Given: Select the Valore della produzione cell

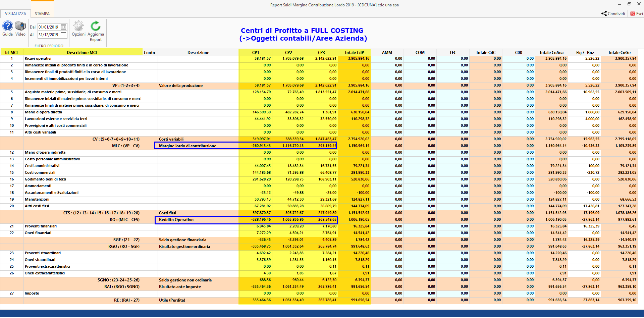Looking at the screenshot, I should click(x=198, y=86).
